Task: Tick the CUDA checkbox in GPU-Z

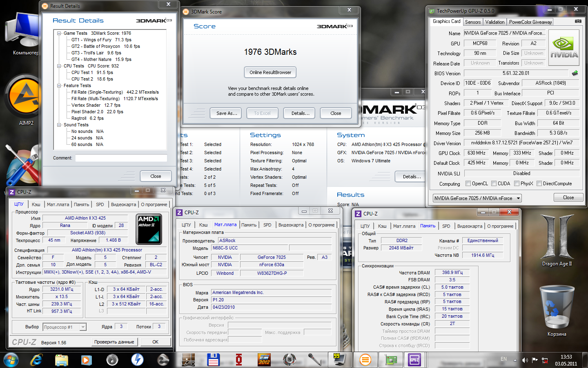Action: pos(494,184)
